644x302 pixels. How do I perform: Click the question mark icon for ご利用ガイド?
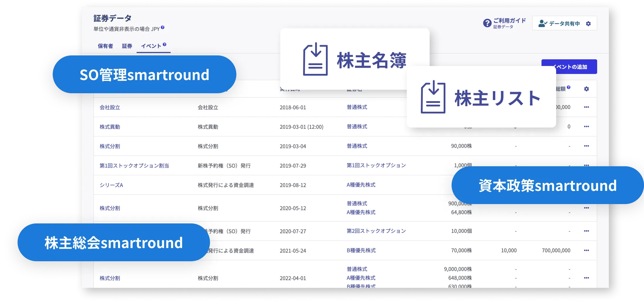(x=487, y=23)
